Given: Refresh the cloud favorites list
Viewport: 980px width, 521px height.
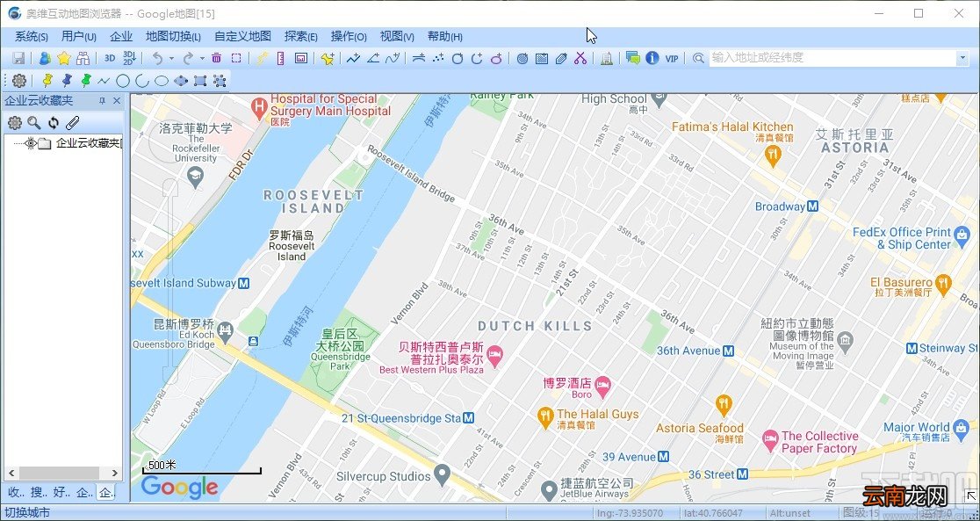Looking at the screenshot, I should (x=53, y=123).
